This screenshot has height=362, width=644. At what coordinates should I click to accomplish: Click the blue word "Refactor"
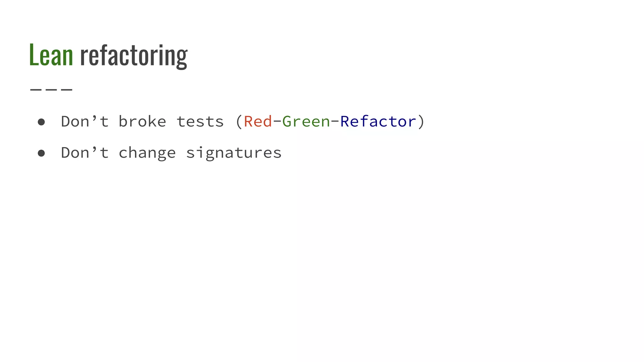tap(378, 121)
